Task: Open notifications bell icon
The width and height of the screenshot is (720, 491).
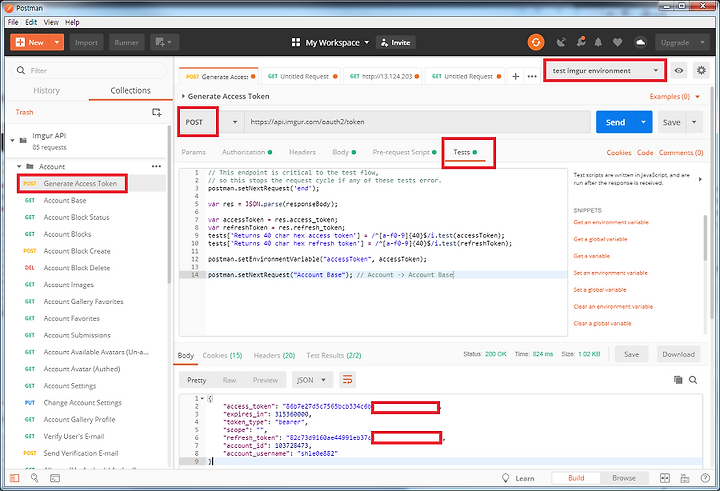Action: pyautogui.click(x=598, y=42)
